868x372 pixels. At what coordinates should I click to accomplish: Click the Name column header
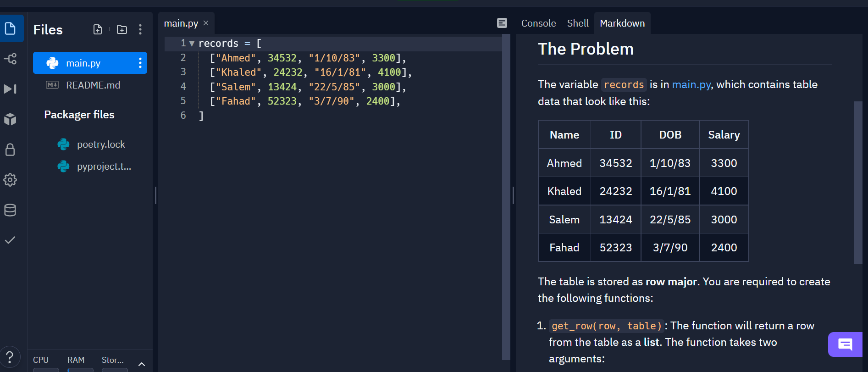[x=564, y=135]
